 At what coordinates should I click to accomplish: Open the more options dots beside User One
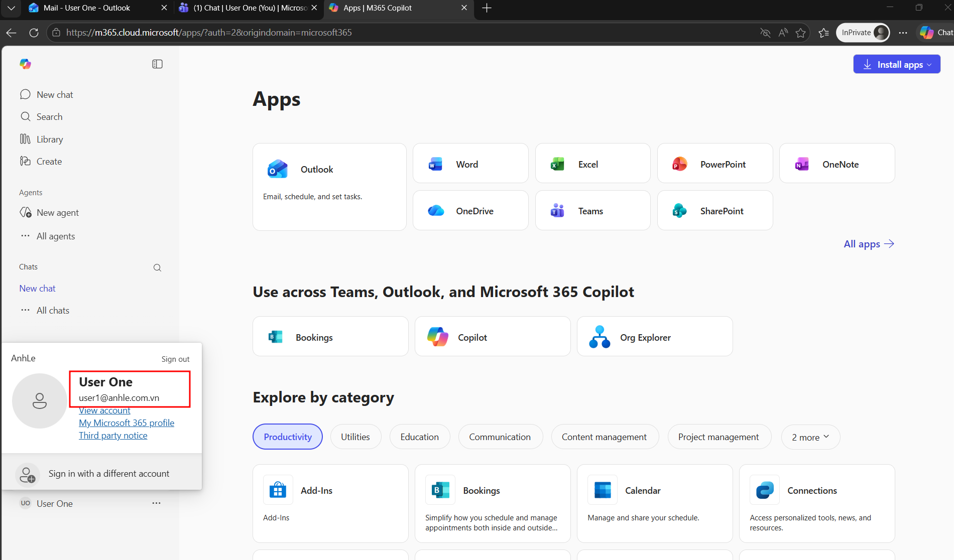click(157, 503)
